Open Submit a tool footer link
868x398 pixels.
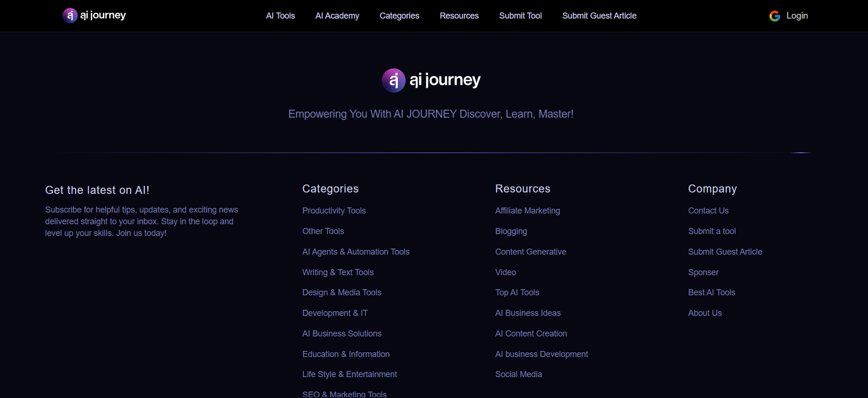tap(712, 231)
